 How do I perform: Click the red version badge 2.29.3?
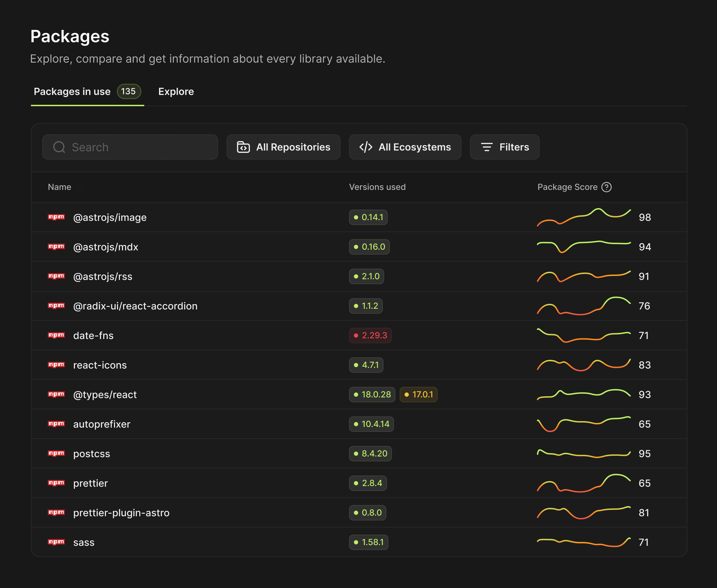coord(370,335)
